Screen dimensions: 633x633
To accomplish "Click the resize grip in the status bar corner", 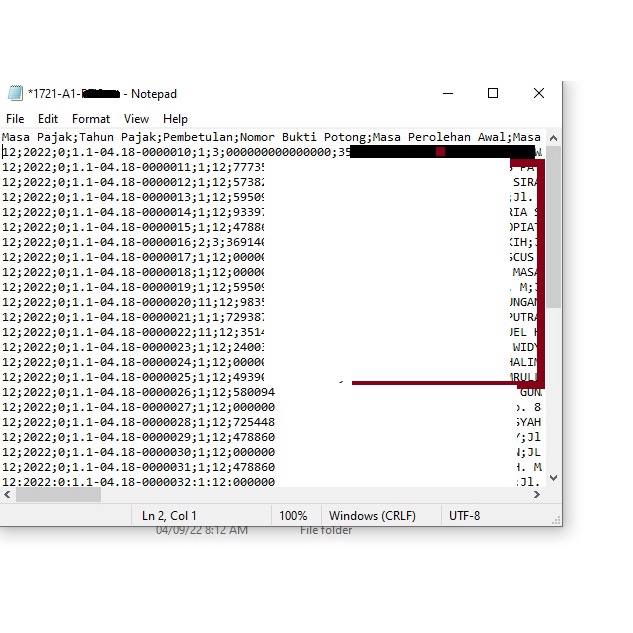I will [x=556, y=520].
